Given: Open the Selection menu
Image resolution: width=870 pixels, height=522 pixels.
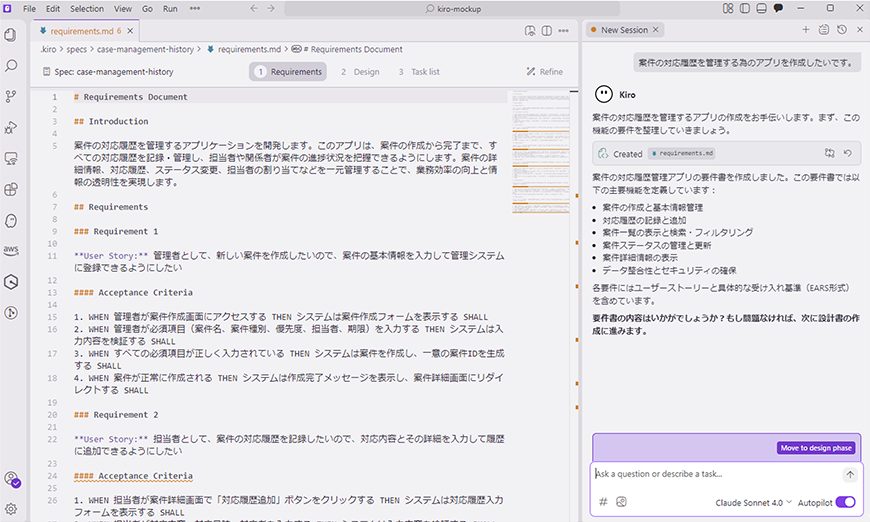Looking at the screenshot, I should click(x=87, y=8).
